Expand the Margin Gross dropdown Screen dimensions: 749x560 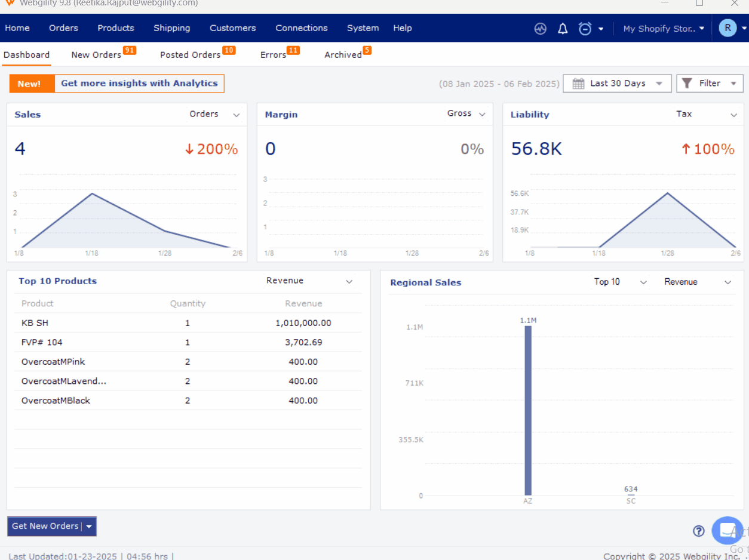pyautogui.click(x=482, y=114)
